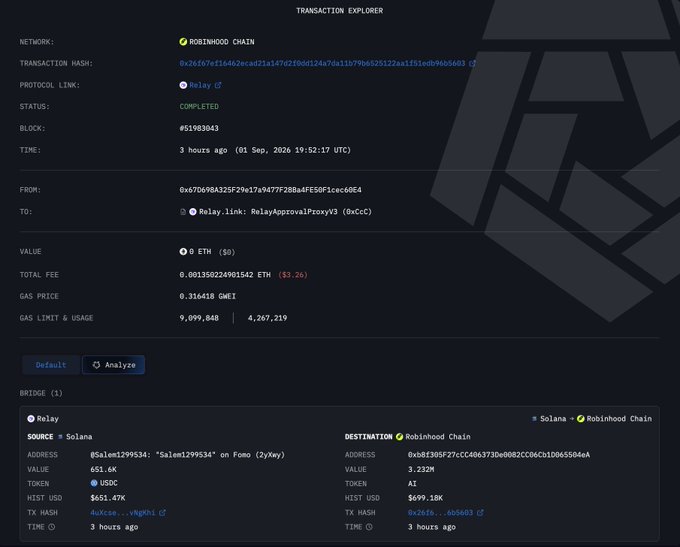Switch to the Default tab
Viewport: 680px width, 547px height.
click(51, 365)
